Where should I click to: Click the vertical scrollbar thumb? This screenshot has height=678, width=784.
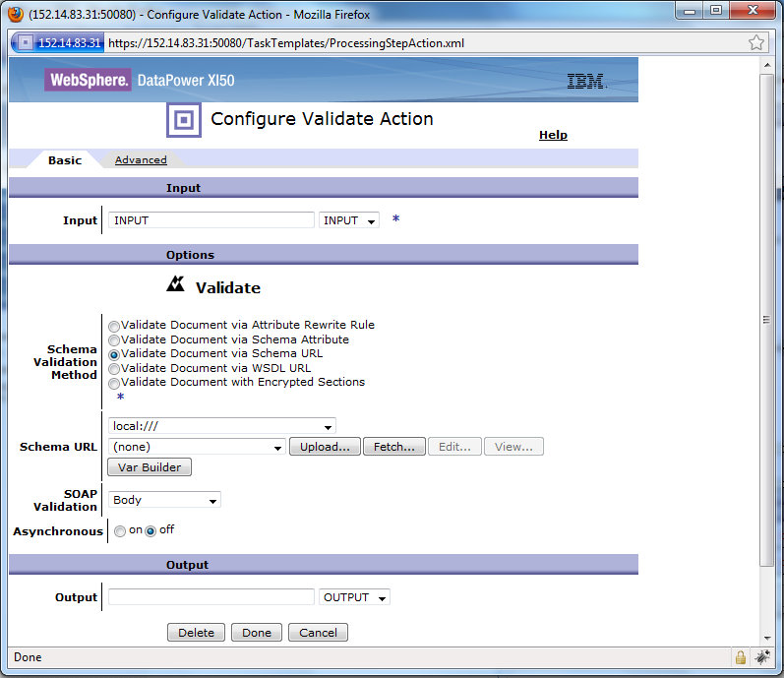(x=766, y=320)
